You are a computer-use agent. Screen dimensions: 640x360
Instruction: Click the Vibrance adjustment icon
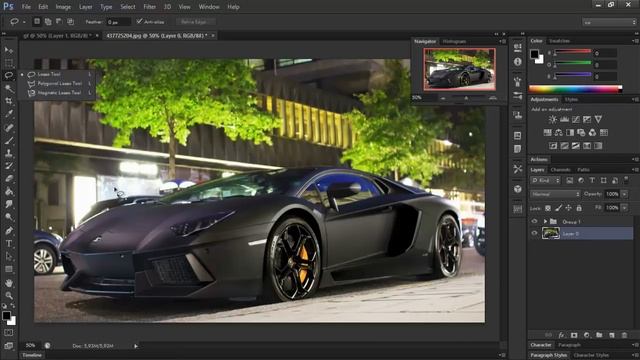(x=598, y=119)
